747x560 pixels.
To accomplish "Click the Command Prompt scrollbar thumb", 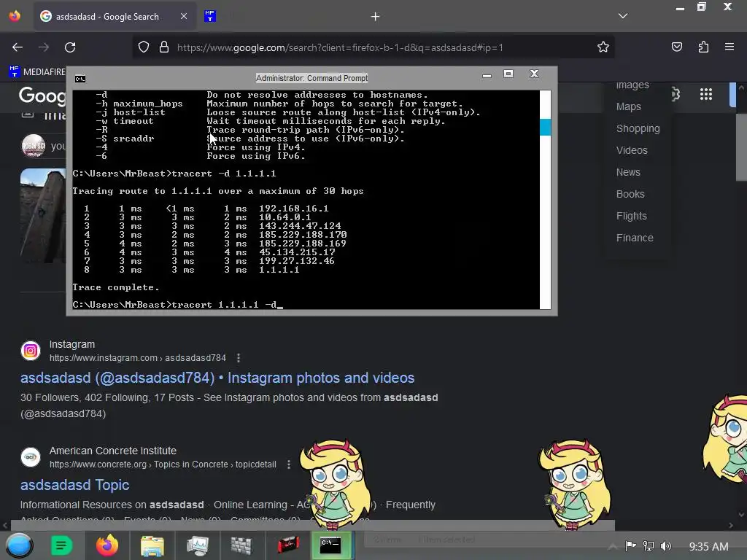I will coord(546,127).
